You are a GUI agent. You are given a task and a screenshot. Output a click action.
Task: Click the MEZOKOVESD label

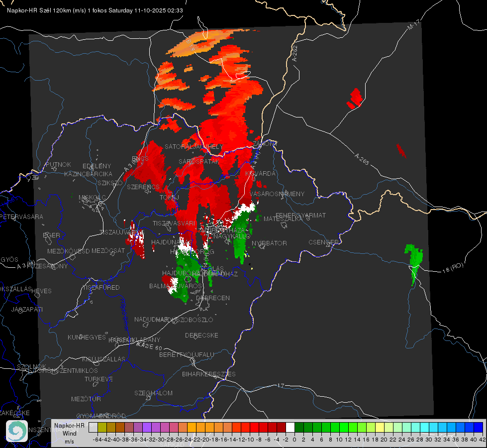click(x=68, y=251)
